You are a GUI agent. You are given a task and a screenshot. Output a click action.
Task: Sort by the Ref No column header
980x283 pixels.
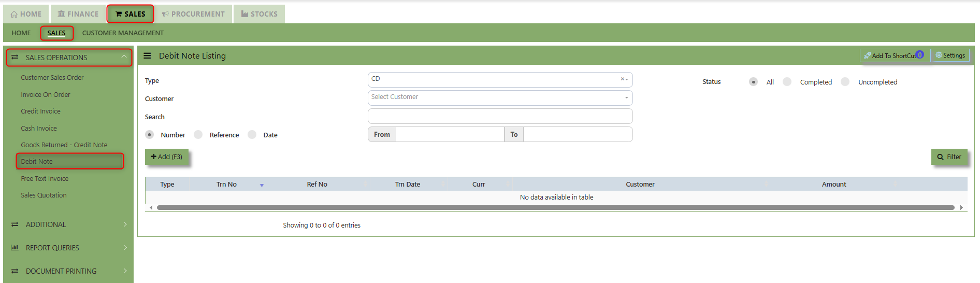pyautogui.click(x=317, y=184)
